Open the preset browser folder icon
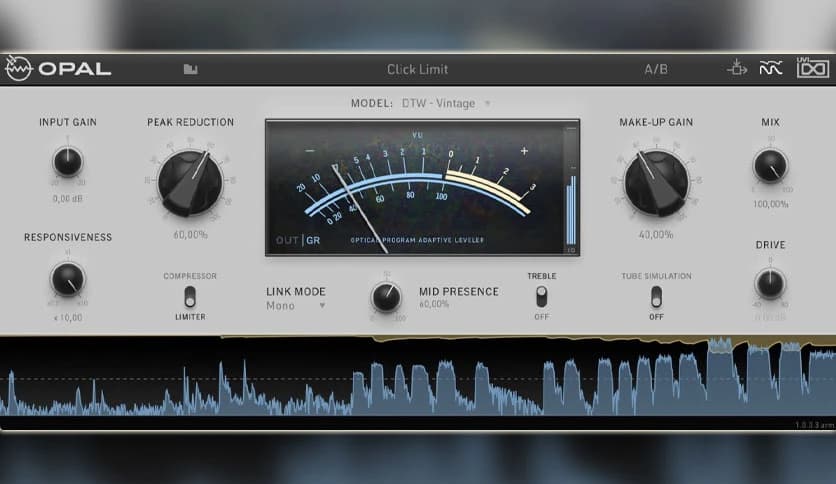 pos(190,69)
